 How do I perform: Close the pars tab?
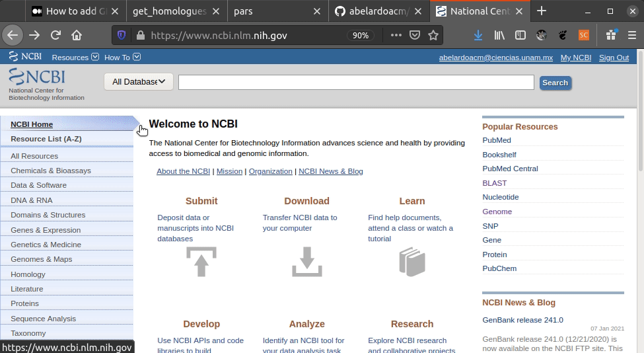(x=317, y=11)
